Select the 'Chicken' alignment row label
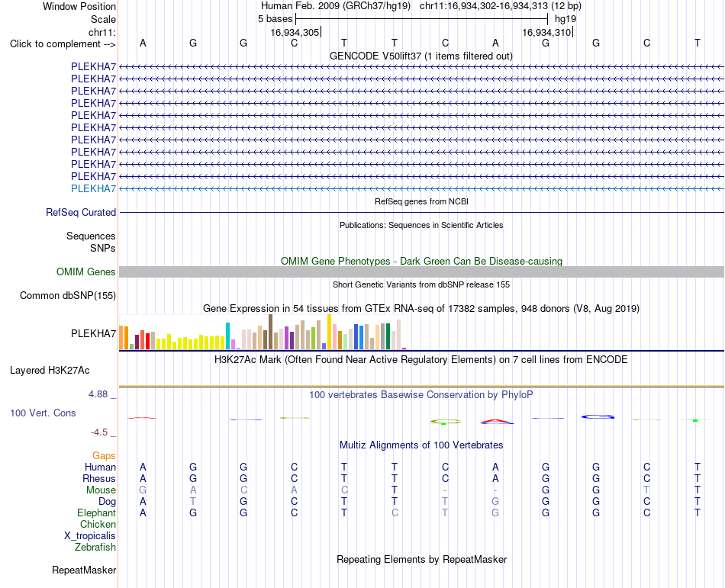The height and width of the screenshot is (588, 725). (x=98, y=524)
